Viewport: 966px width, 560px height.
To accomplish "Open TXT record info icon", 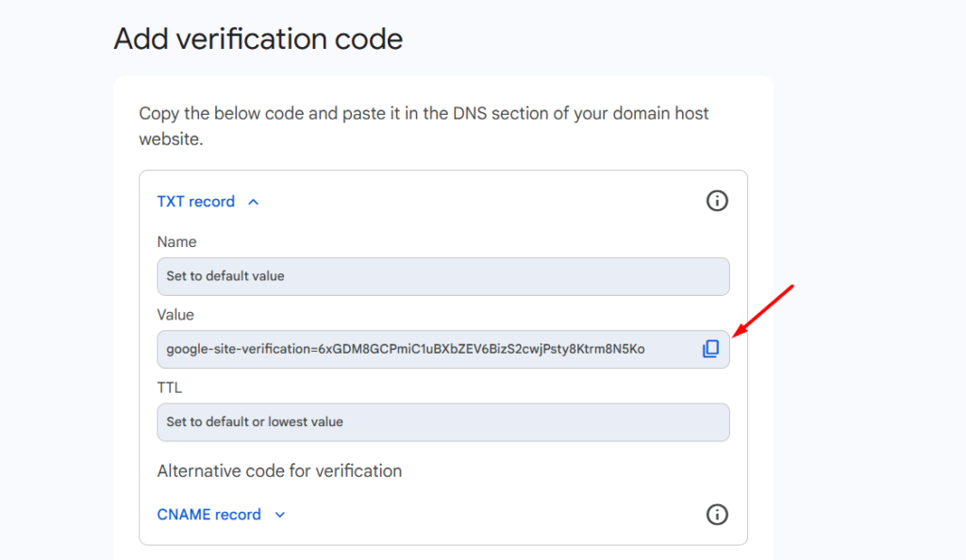I will point(717,201).
